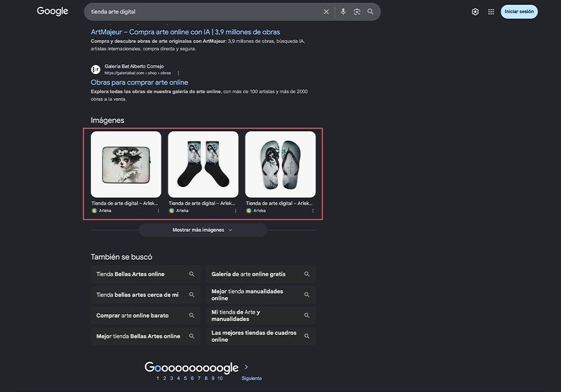
Task: Open Obras para comprar arte online link
Action: tap(139, 82)
